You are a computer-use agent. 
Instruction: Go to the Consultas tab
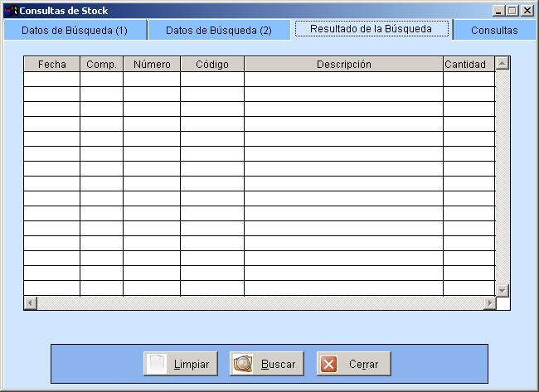click(x=494, y=30)
